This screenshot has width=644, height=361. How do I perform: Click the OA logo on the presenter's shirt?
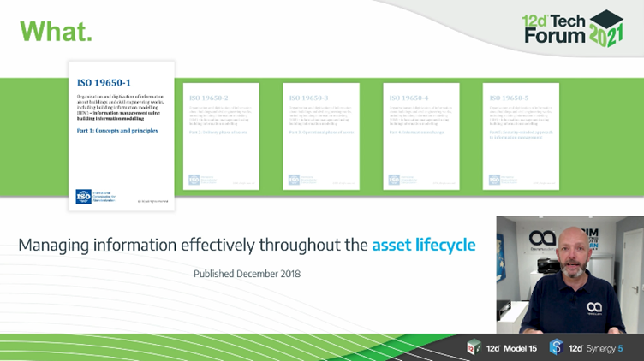pos(594,306)
